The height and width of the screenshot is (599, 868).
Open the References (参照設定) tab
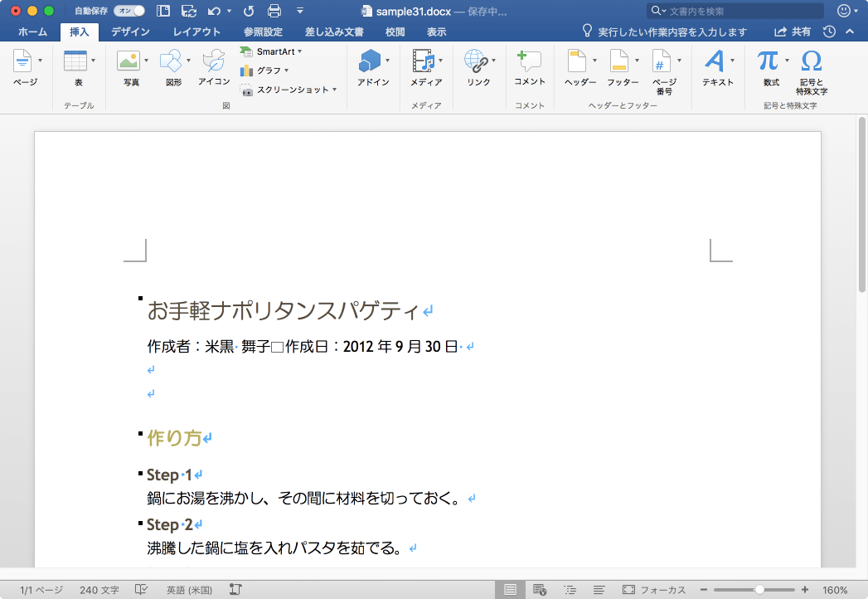pyautogui.click(x=263, y=32)
